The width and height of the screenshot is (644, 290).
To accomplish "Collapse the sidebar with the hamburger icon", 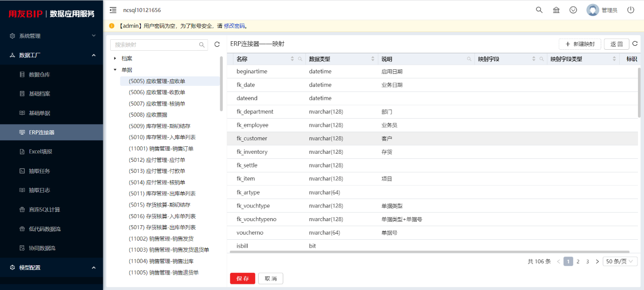I will pos(113,10).
